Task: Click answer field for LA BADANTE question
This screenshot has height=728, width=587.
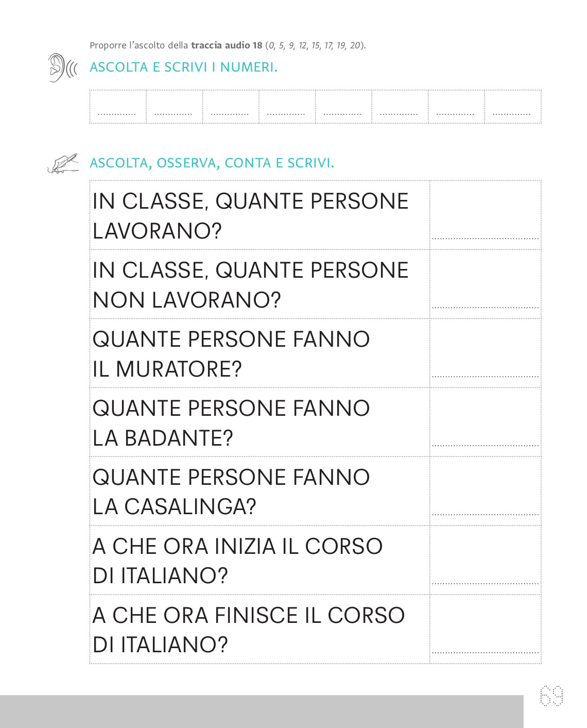Action: coord(486,422)
